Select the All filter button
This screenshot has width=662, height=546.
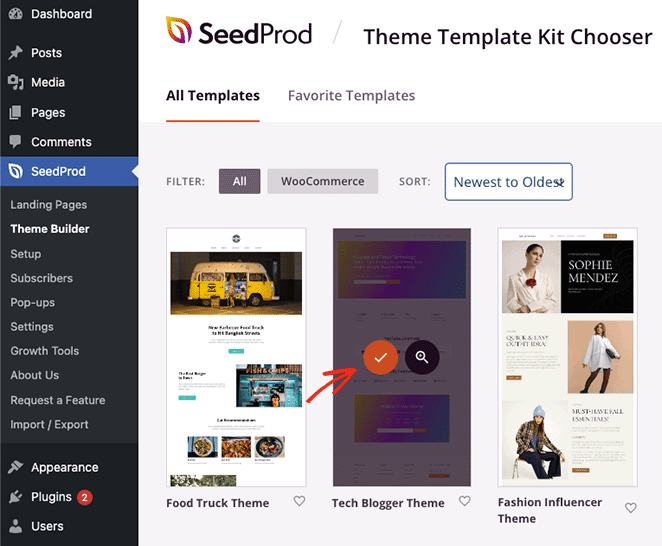[x=239, y=181]
